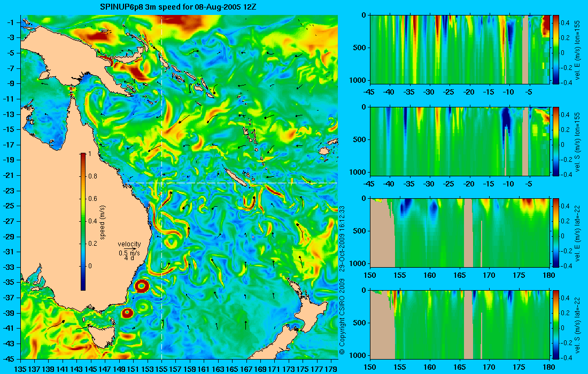Select the 'speed (m/s)' colorbar label
588x374 pixels.
[103, 222]
